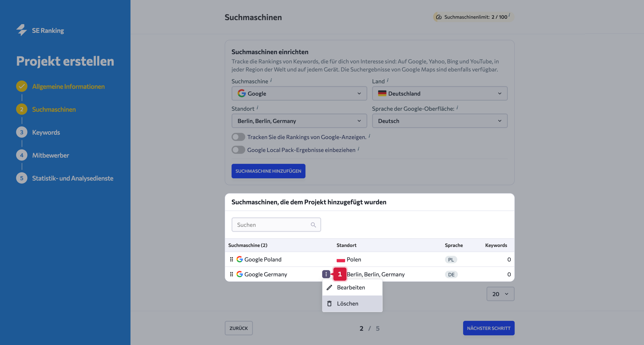Click the Google Poland row name
644x345 pixels.
pyautogui.click(x=263, y=259)
